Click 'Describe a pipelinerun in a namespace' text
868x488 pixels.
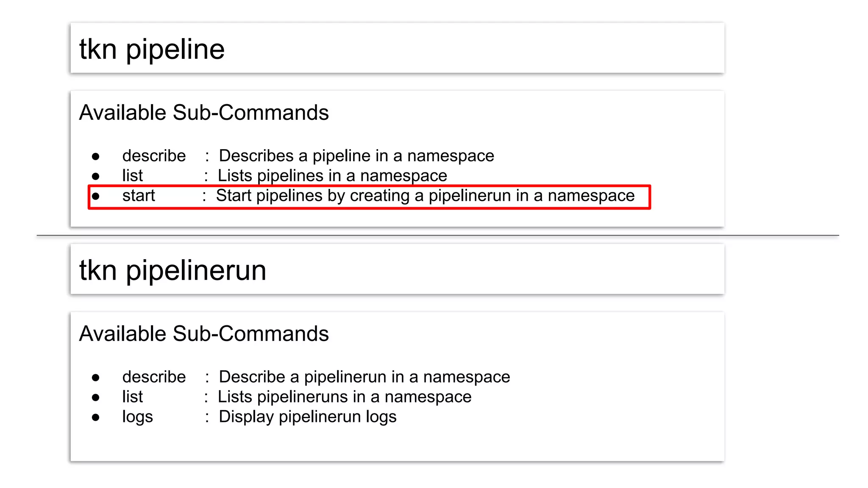coord(364,377)
